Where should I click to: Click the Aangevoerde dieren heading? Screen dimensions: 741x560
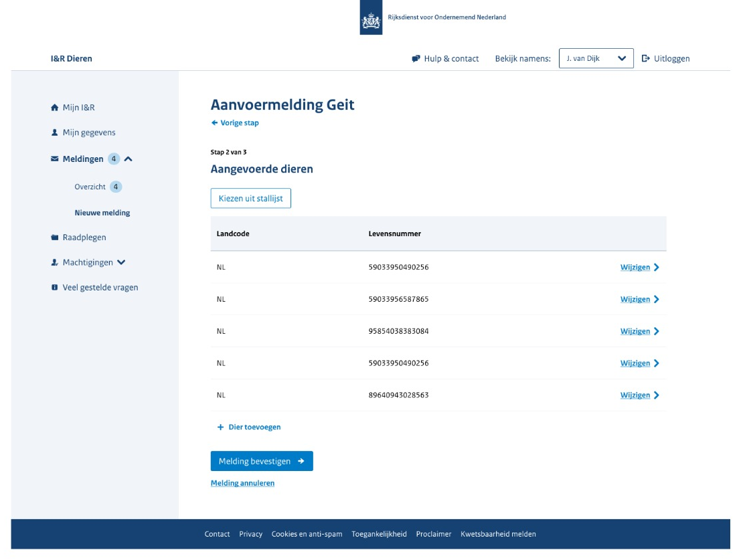tap(262, 169)
